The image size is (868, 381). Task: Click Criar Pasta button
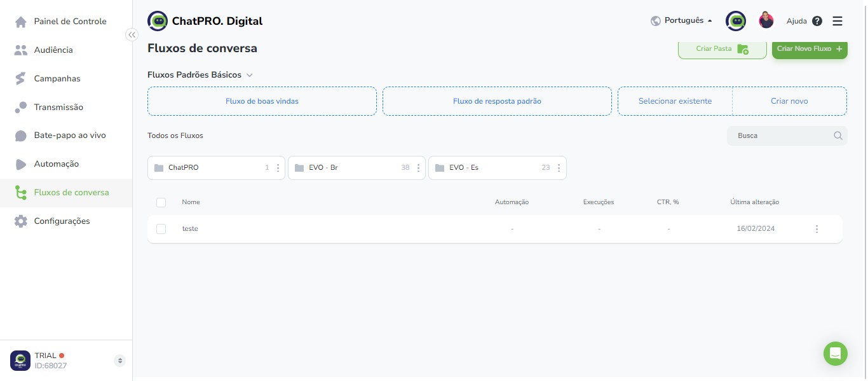pyautogui.click(x=722, y=49)
